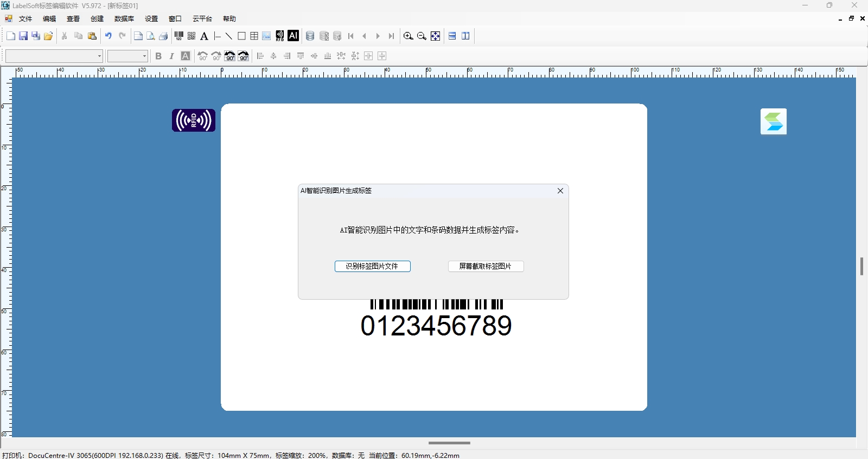
Task: Go to the last database record
Action: click(x=391, y=36)
